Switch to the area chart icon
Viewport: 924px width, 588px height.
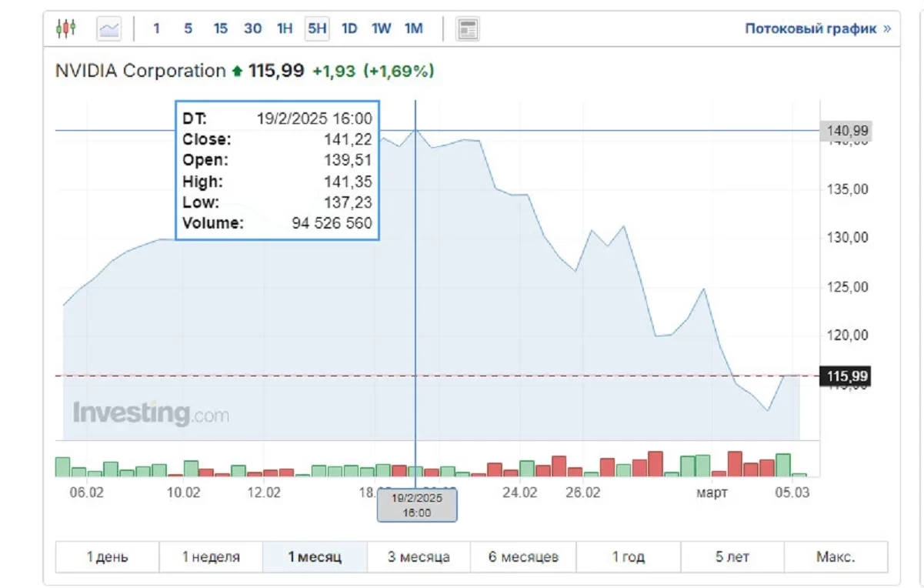[109, 29]
